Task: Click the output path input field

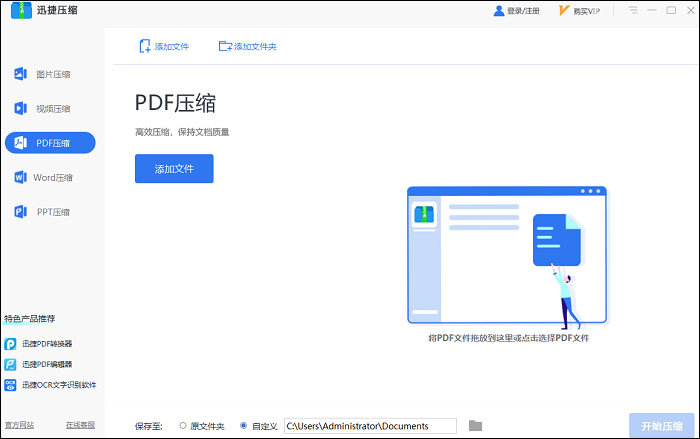Action: (370, 426)
